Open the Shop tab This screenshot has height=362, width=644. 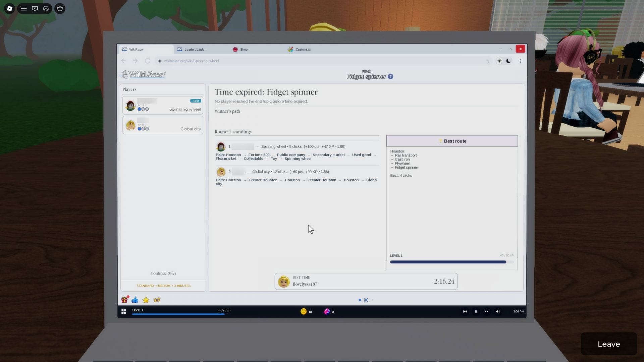(x=240, y=49)
